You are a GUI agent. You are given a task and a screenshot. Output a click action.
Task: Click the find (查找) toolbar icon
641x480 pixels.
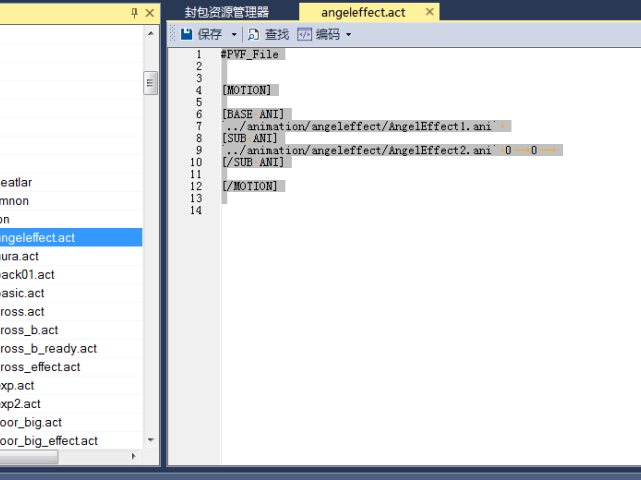click(x=254, y=34)
